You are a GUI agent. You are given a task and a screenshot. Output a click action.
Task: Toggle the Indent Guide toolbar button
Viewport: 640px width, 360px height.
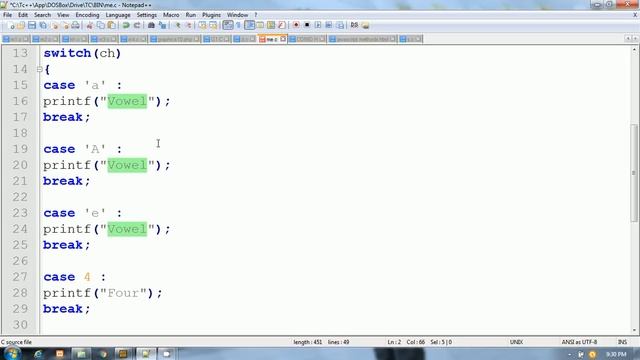(x=249, y=25)
